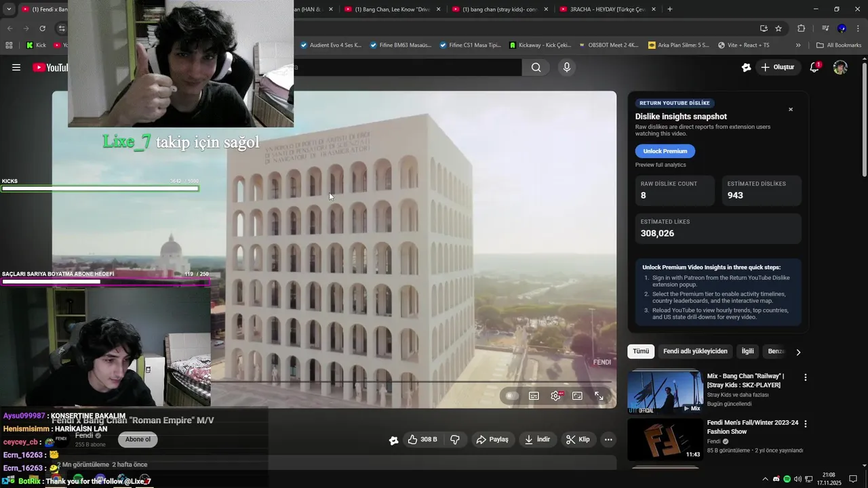Open YouTube notifications bell
This screenshot has width=868, height=488.
click(815, 67)
